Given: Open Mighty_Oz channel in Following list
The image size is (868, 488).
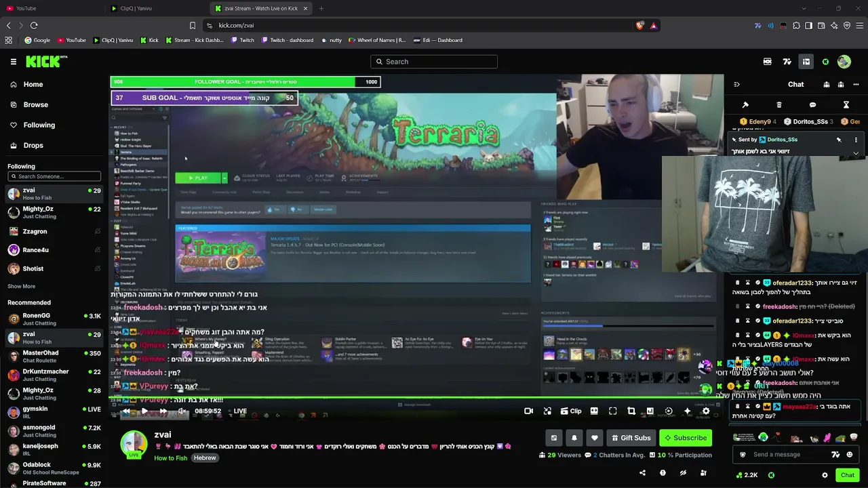Looking at the screenshot, I should [54, 212].
